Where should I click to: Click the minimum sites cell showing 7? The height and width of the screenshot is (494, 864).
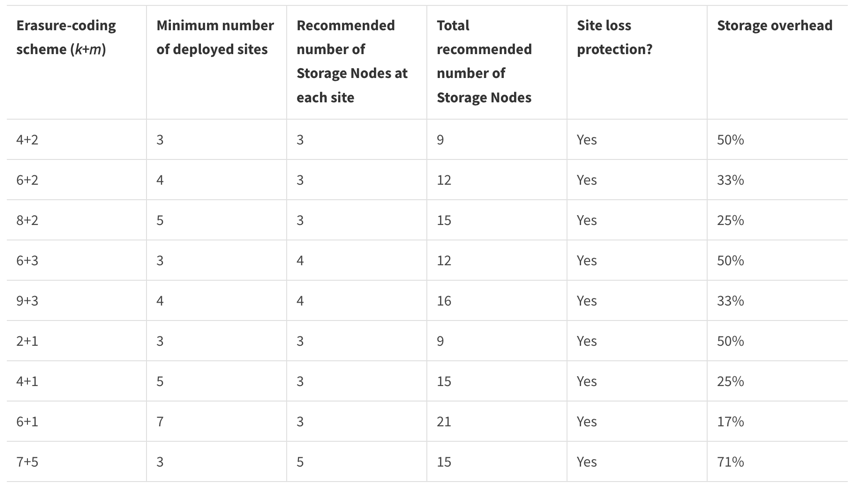[160, 422]
